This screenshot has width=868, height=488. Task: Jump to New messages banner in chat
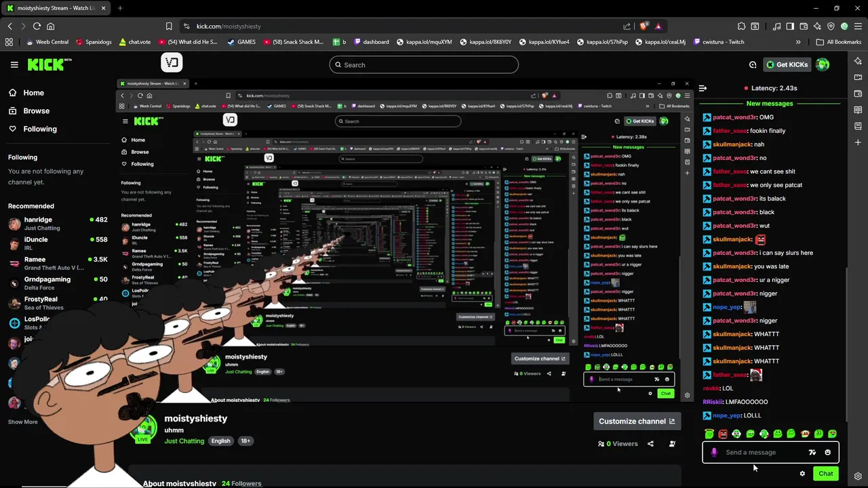coord(770,104)
